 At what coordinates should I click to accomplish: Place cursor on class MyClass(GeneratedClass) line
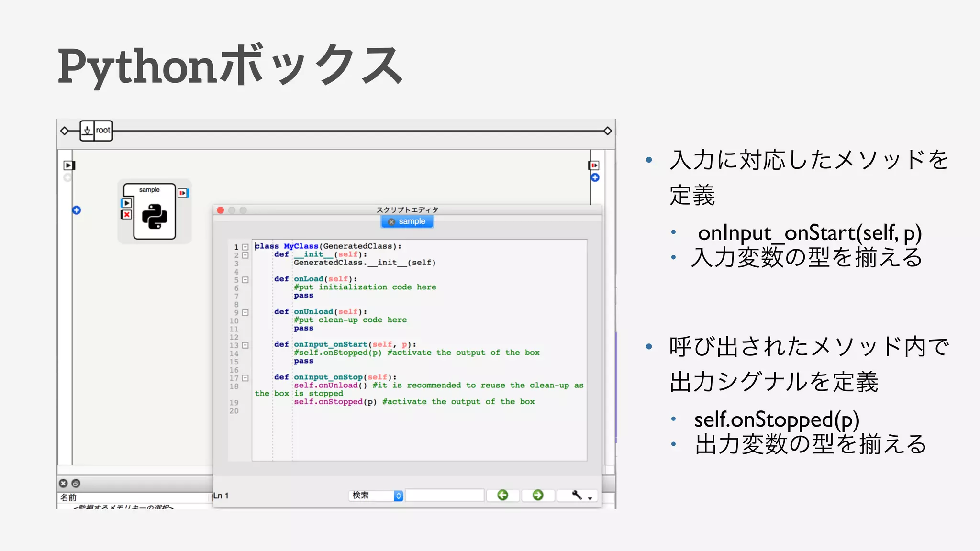(x=328, y=246)
